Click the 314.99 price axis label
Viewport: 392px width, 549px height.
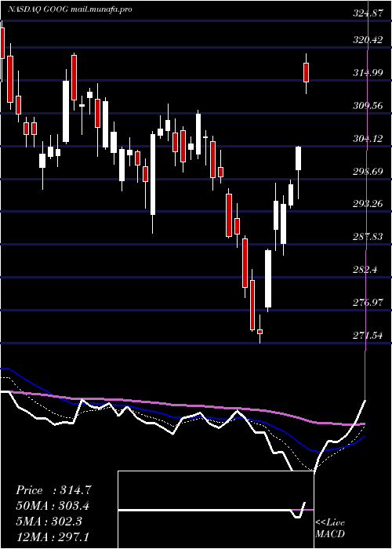click(x=368, y=73)
